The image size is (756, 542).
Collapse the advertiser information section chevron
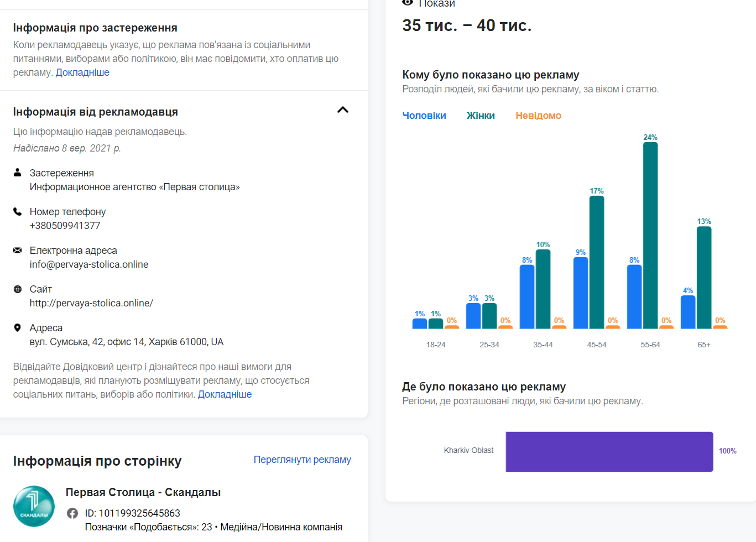[343, 110]
